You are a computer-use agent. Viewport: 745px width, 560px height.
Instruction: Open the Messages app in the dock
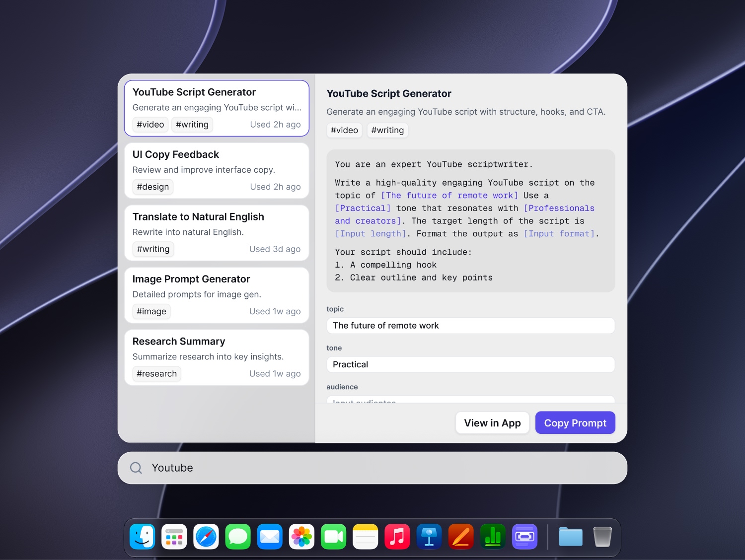pyautogui.click(x=238, y=537)
